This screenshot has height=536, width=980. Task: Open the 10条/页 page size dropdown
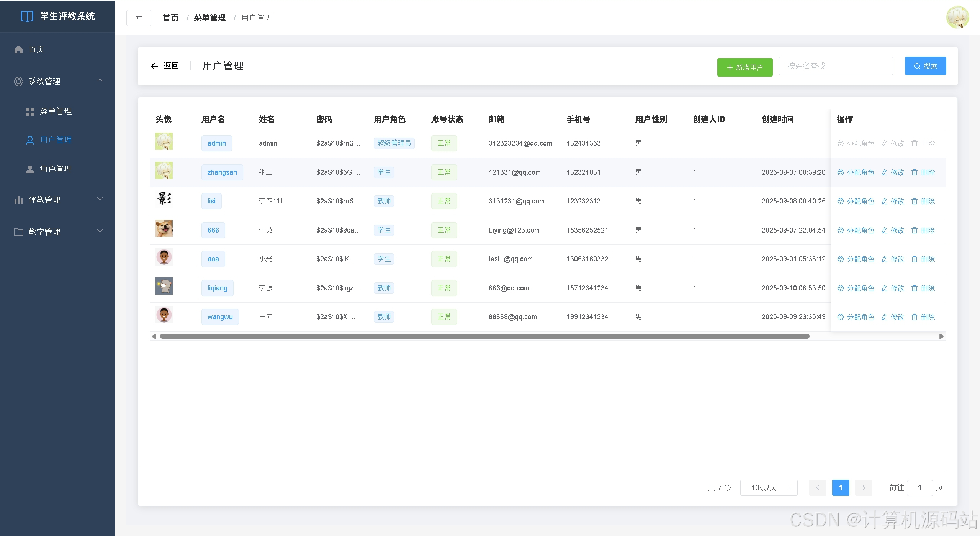pyautogui.click(x=769, y=488)
